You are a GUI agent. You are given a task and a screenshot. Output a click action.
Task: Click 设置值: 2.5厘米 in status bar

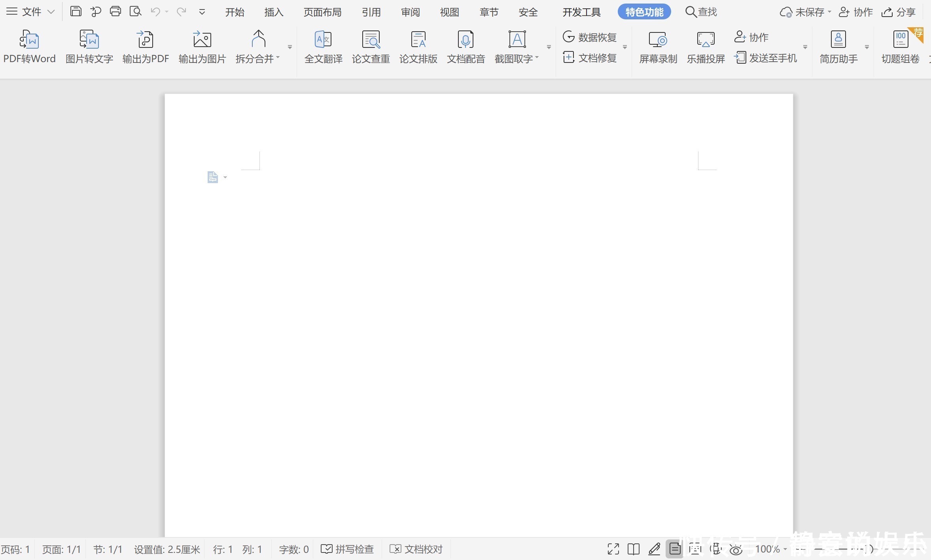click(167, 549)
